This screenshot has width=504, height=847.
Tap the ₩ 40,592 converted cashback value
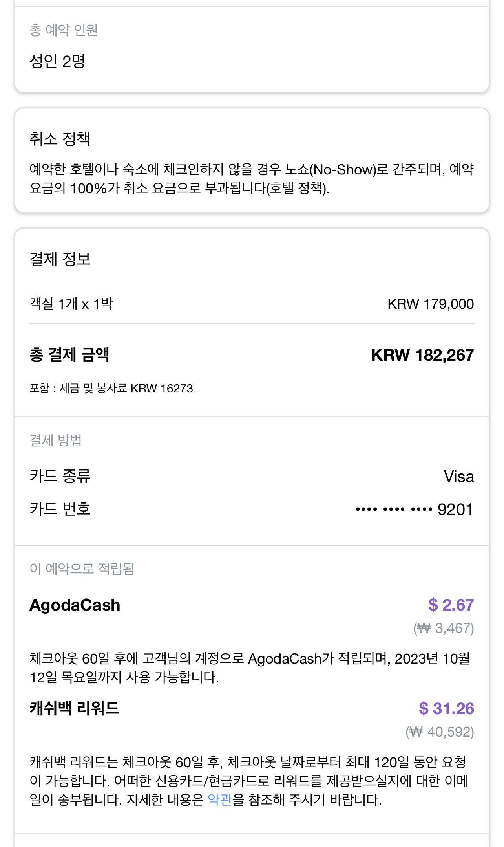click(440, 732)
